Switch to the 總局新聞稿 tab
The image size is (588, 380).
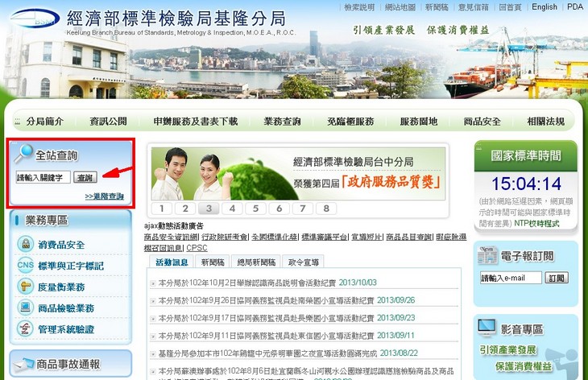point(256,262)
